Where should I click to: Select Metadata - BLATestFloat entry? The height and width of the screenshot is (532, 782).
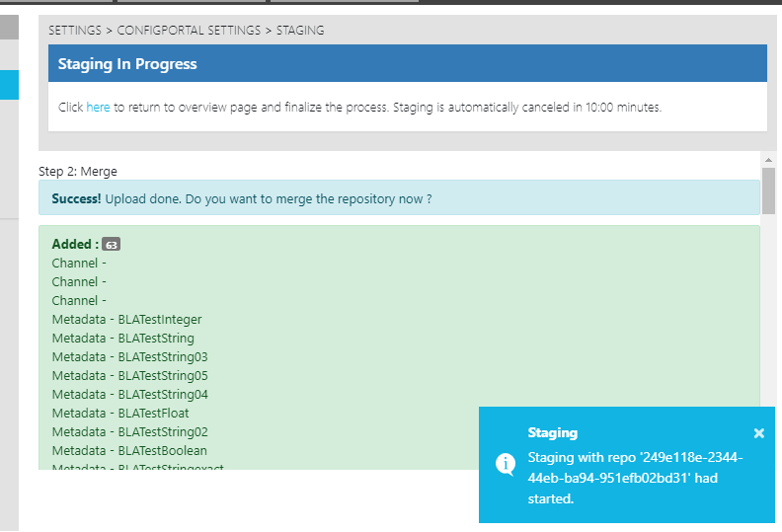[x=120, y=414]
